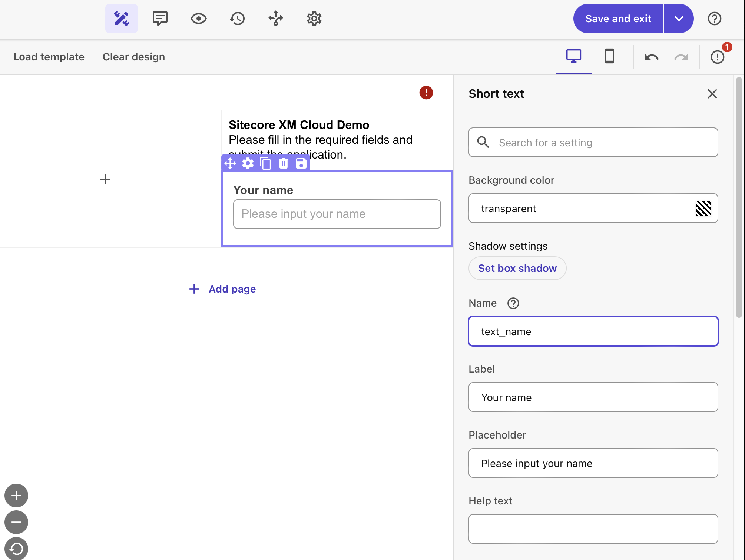Reset canvas zoom
The width and height of the screenshot is (745, 560).
16,548
